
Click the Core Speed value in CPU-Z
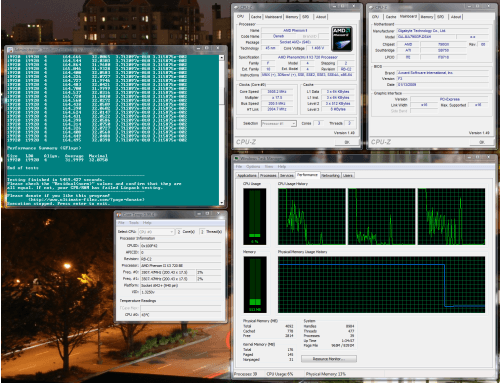277,91
